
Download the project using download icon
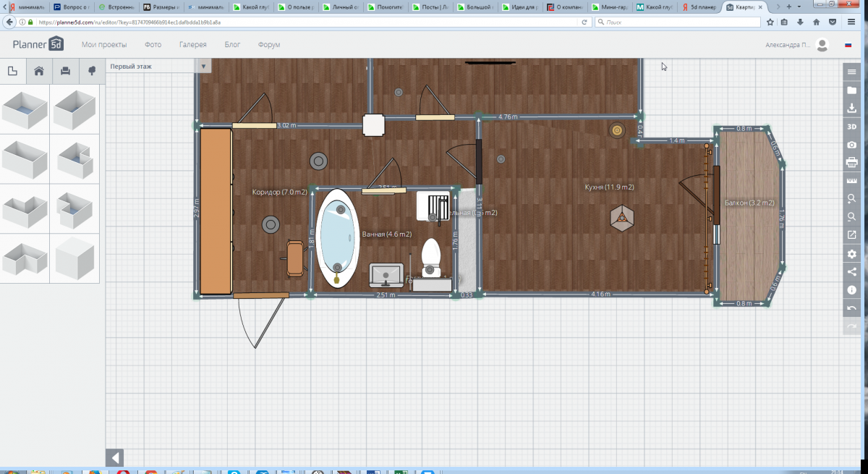(851, 109)
